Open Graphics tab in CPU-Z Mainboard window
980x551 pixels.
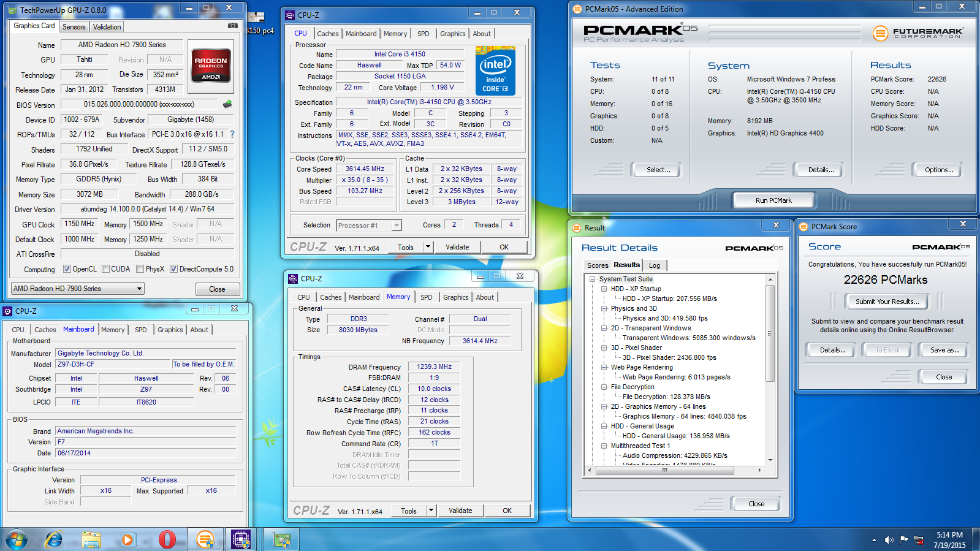(170, 330)
